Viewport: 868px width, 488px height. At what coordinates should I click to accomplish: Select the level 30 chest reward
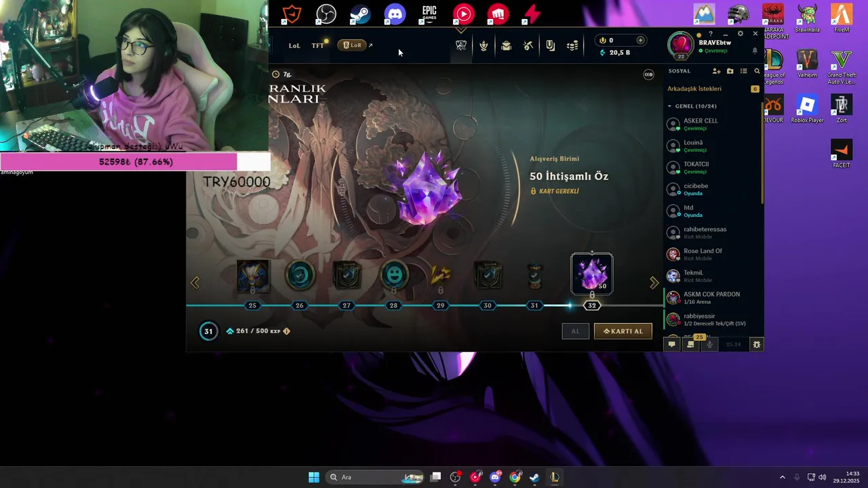[488, 276]
